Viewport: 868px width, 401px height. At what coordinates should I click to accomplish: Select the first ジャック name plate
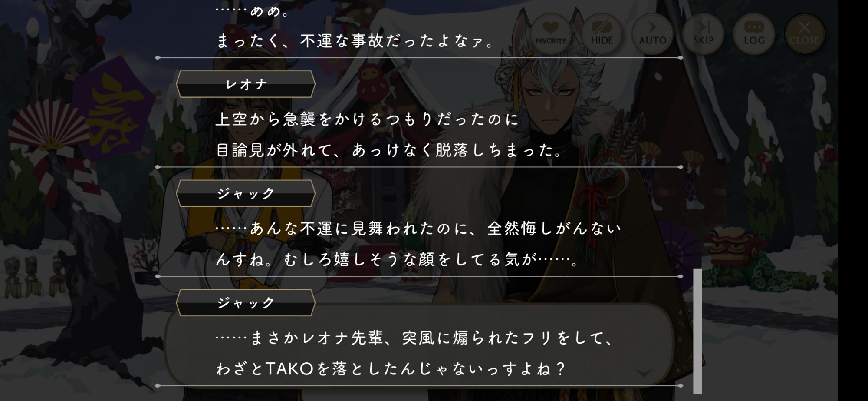coord(246,193)
